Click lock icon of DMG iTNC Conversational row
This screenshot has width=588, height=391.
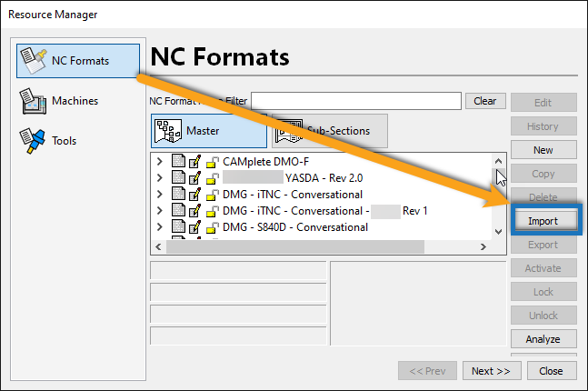213,195
